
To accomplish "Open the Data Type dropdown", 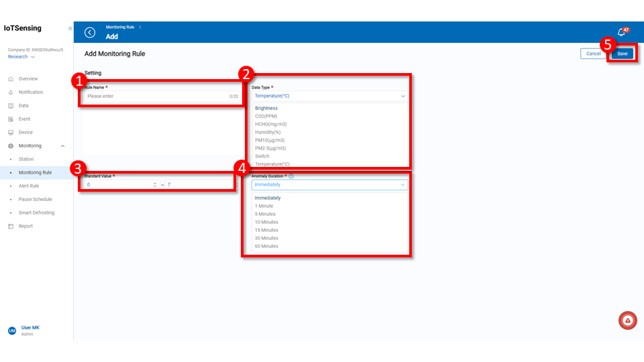I will point(329,96).
